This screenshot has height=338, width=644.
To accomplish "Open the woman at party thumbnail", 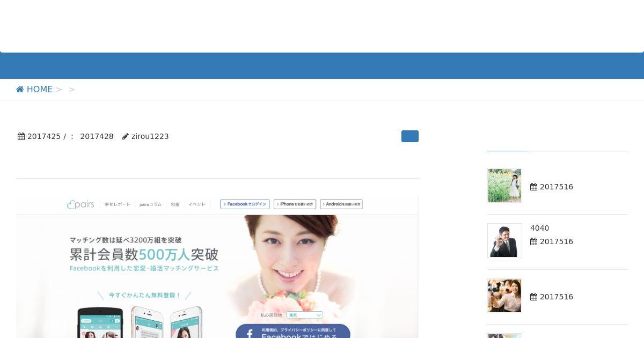I will [504, 296].
